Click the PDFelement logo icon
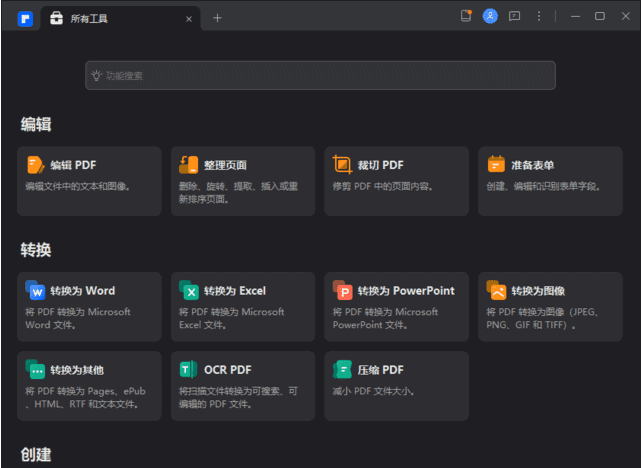This screenshot has height=468, width=643. (25, 18)
